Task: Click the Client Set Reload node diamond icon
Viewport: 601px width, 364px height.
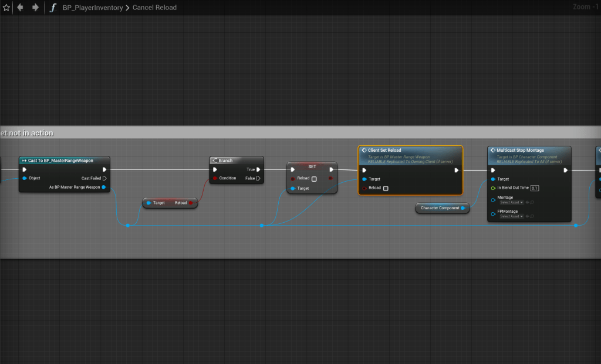Action: click(364, 150)
